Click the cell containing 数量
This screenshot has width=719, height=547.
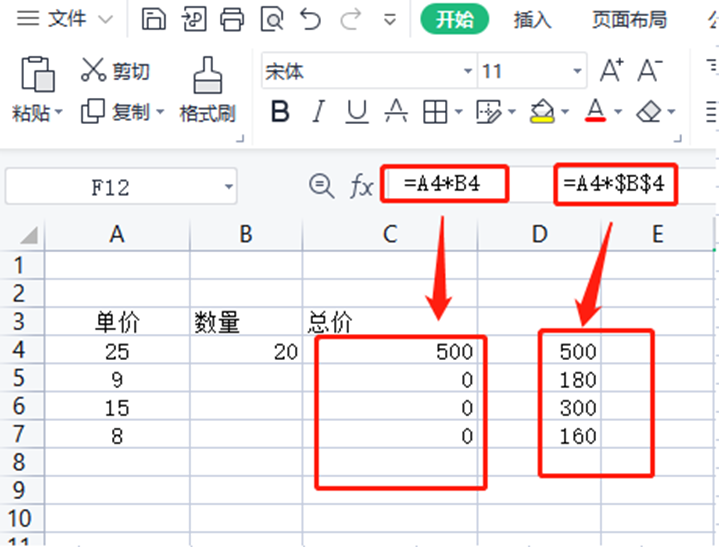[246, 322]
